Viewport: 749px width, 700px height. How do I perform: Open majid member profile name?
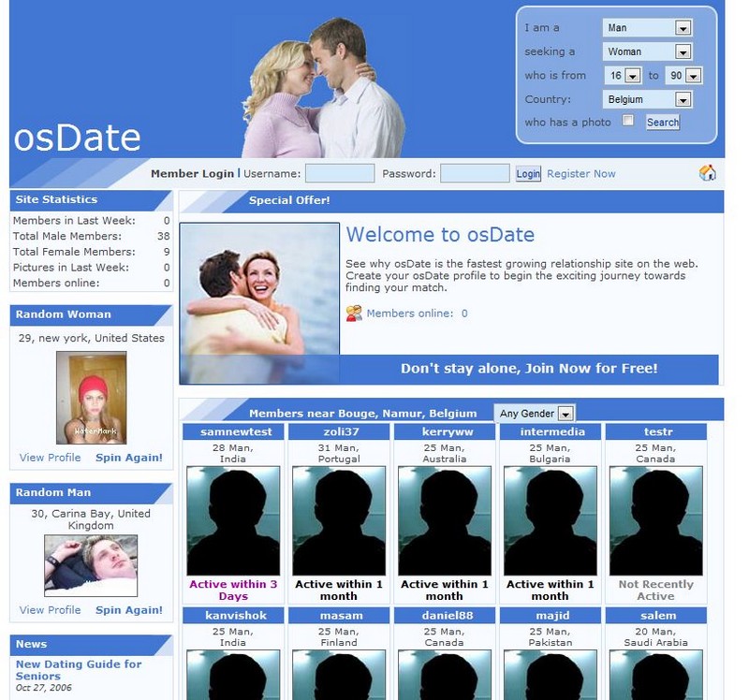(552, 616)
